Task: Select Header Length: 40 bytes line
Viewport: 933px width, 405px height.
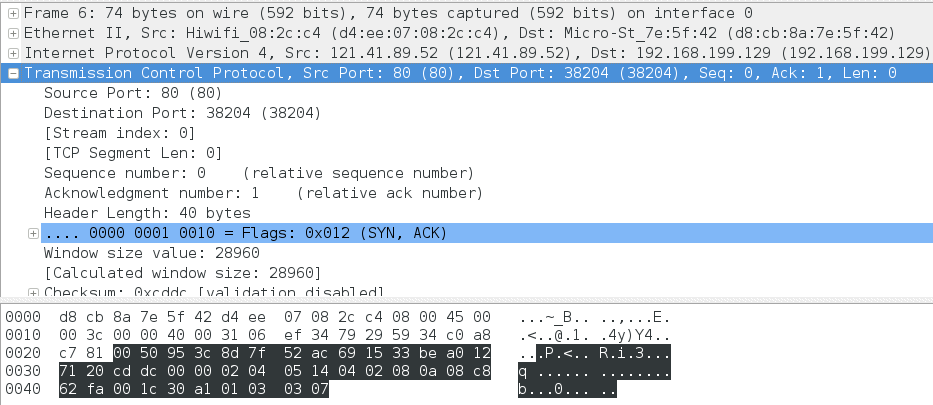Action: (x=147, y=214)
